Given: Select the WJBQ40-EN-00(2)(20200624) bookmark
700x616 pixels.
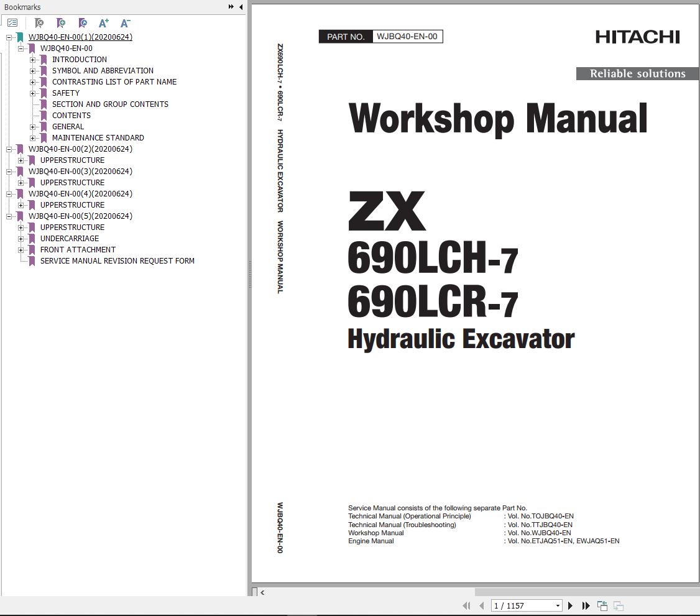Looking at the screenshot, I should [x=80, y=149].
